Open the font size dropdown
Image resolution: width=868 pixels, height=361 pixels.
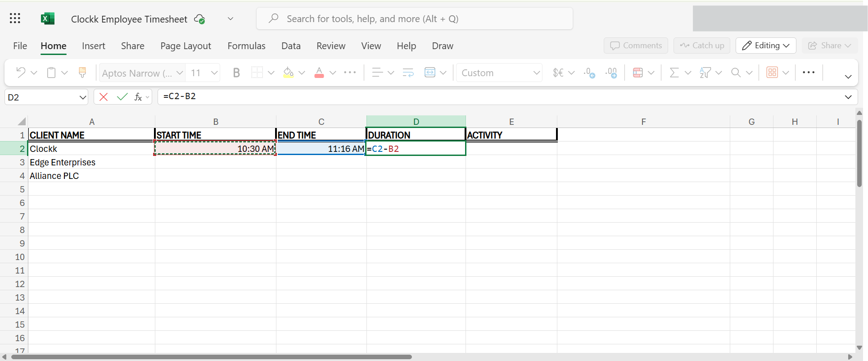(x=214, y=73)
